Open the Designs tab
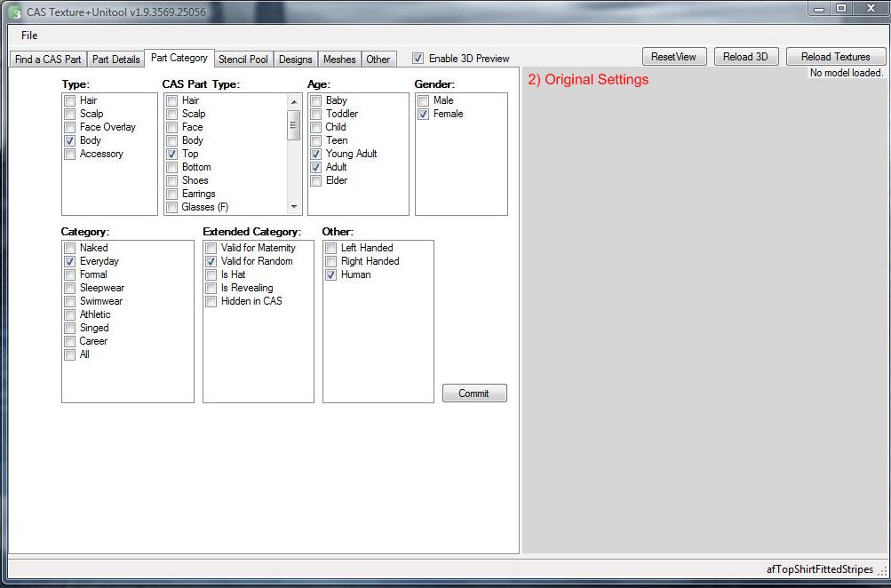Image resolution: width=891 pixels, height=588 pixels. 295,60
